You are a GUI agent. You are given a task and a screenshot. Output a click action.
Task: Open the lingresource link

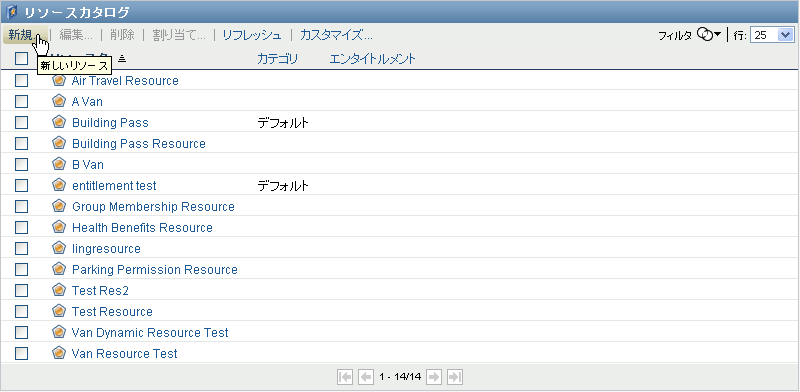click(106, 248)
